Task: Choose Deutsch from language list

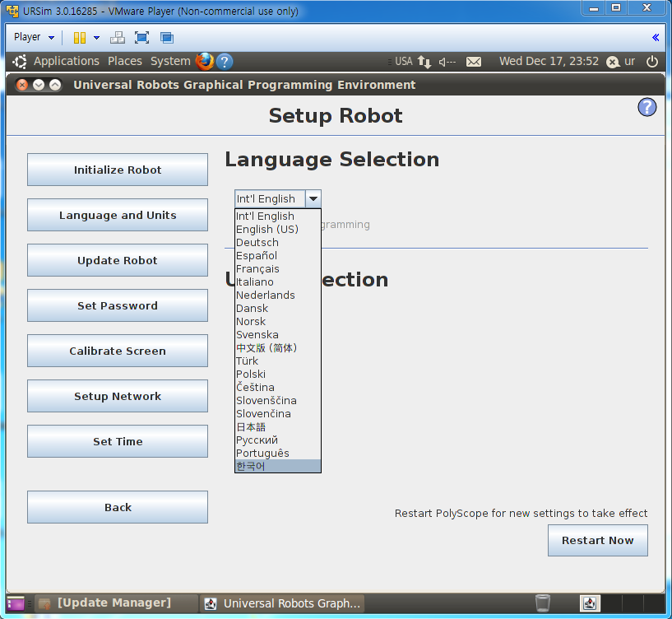Action: point(278,242)
